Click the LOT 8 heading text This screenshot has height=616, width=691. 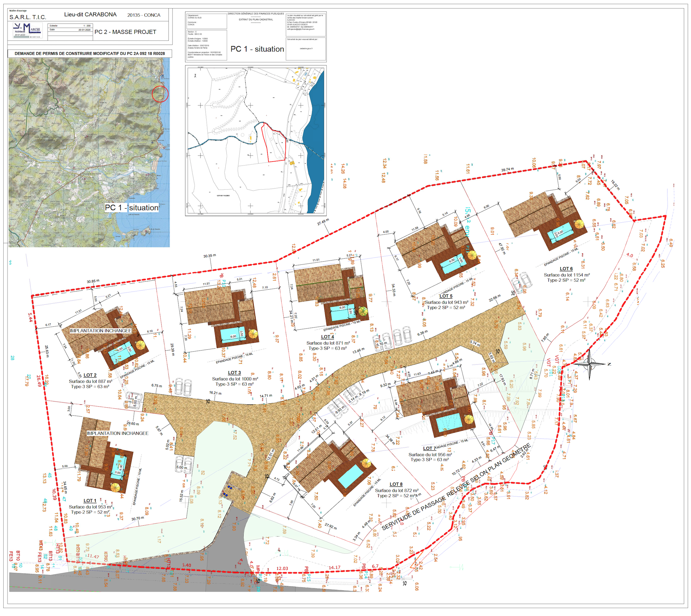tap(396, 484)
